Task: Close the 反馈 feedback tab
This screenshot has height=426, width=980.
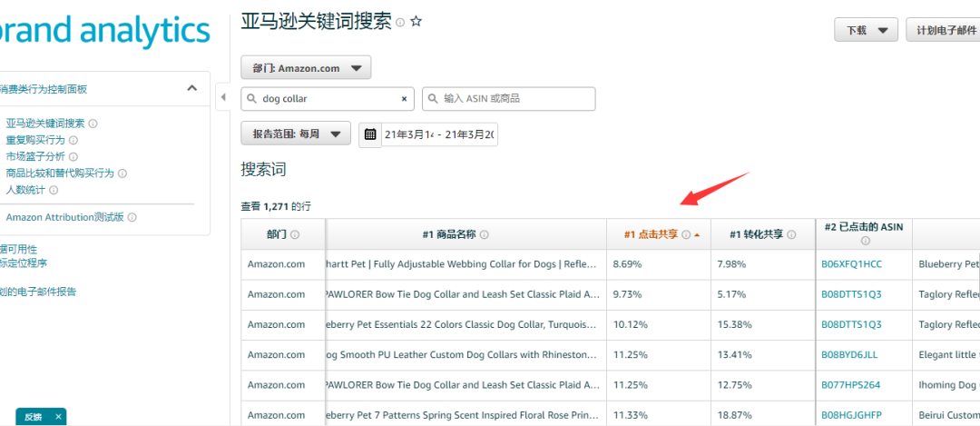Action: coord(58,417)
